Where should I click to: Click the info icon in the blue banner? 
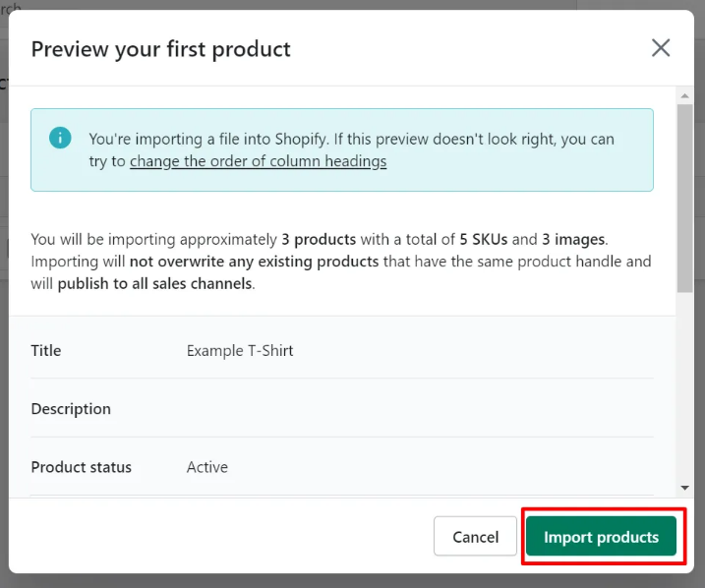tap(60, 138)
